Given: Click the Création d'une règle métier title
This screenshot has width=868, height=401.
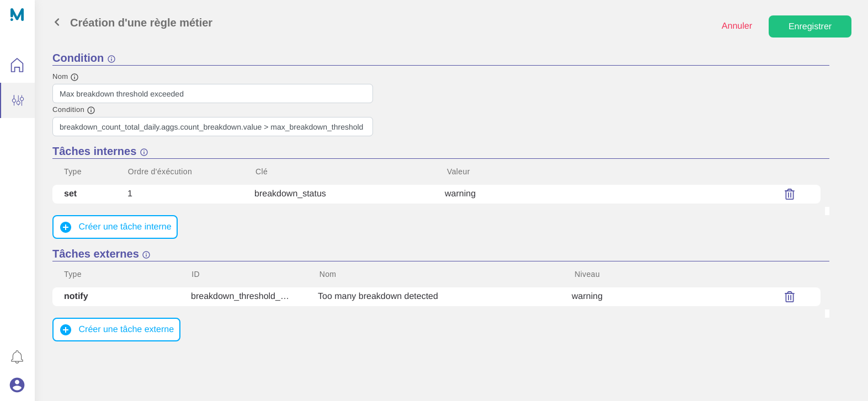Looking at the screenshot, I should (141, 23).
